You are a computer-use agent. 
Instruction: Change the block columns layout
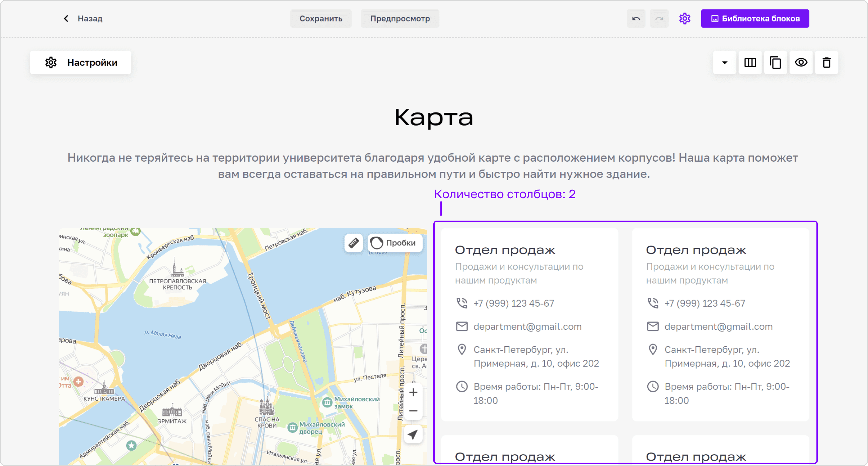tap(750, 62)
